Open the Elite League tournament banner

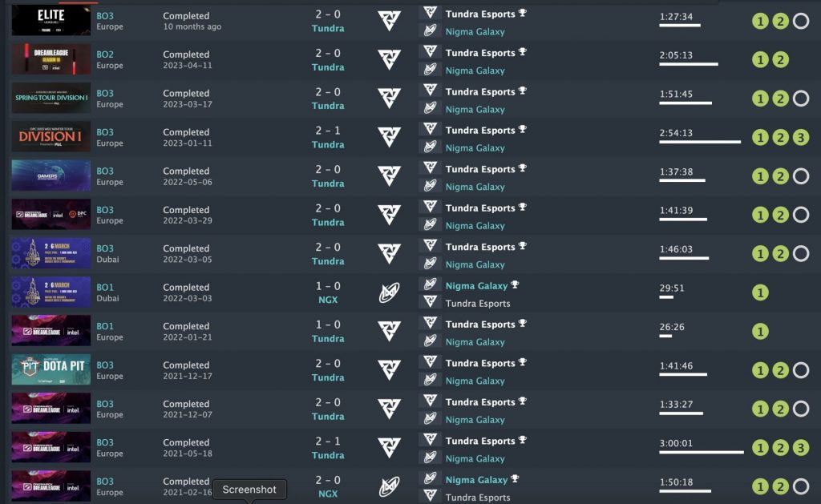coord(51,21)
